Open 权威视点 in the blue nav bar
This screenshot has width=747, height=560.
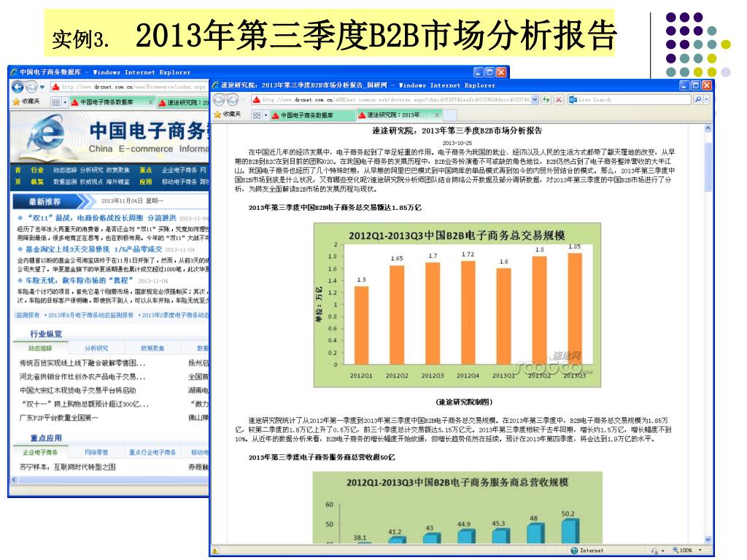(91, 182)
